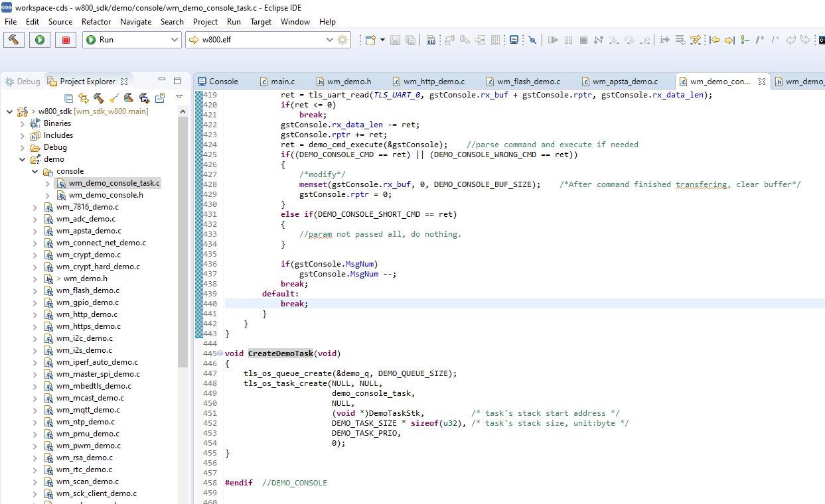Screen dimensions: 825x504
Task: Click the CreateDemoTask function name in editor
Action: [281, 353]
